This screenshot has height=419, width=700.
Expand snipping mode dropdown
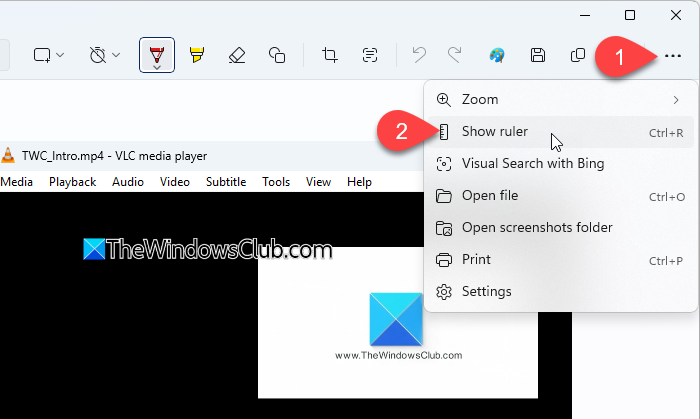point(49,55)
